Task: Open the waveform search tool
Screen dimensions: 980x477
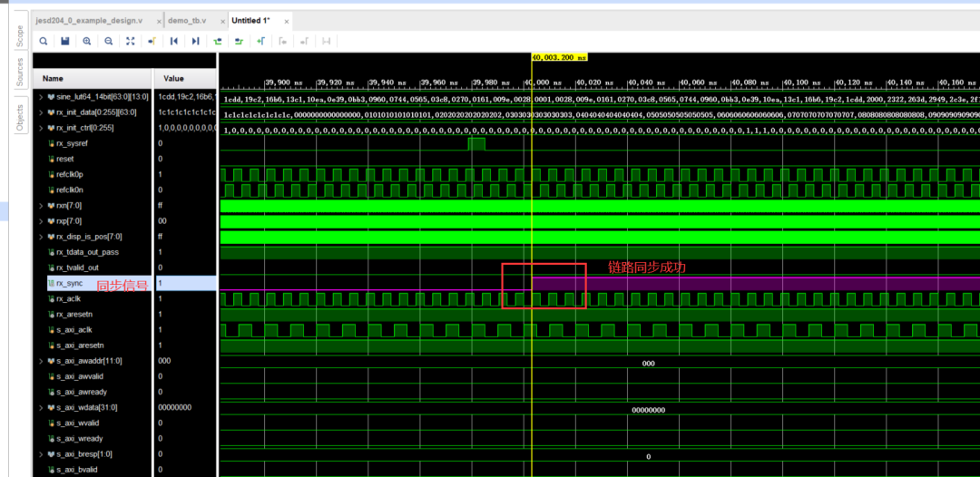Action: pyautogui.click(x=44, y=41)
